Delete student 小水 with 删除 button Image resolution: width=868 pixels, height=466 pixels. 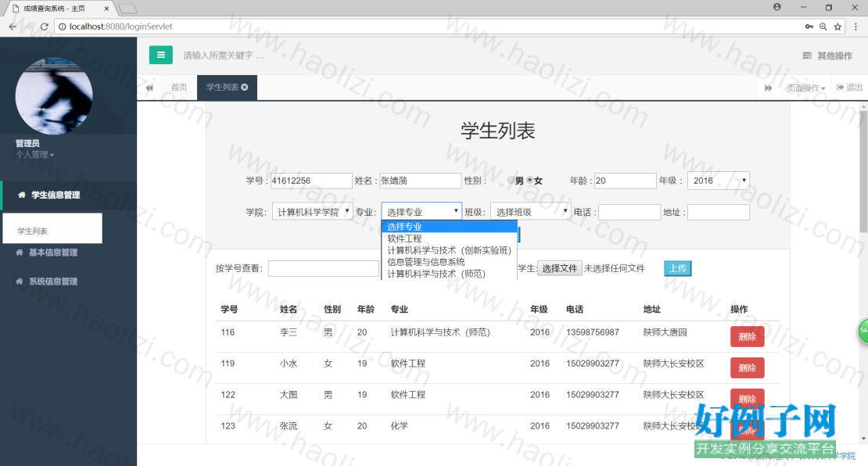(x=748, y=368)
